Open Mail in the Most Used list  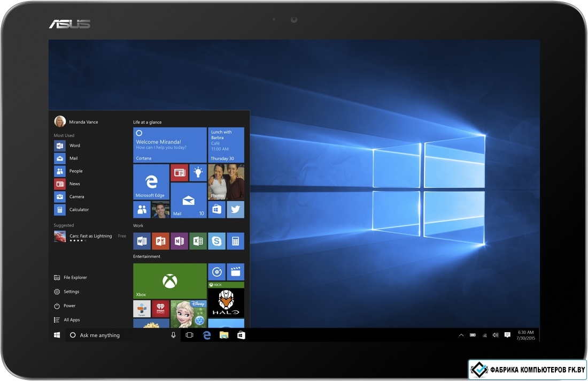(66, 158)
